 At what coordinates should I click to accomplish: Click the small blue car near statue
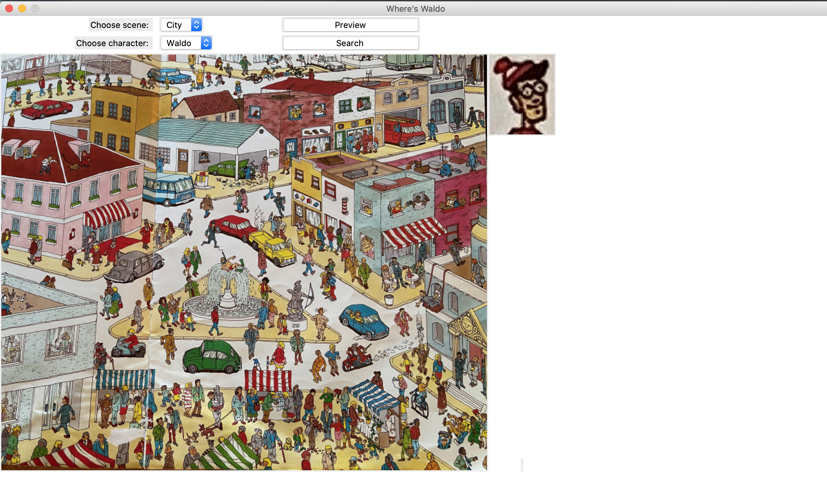tap(364, 321)
